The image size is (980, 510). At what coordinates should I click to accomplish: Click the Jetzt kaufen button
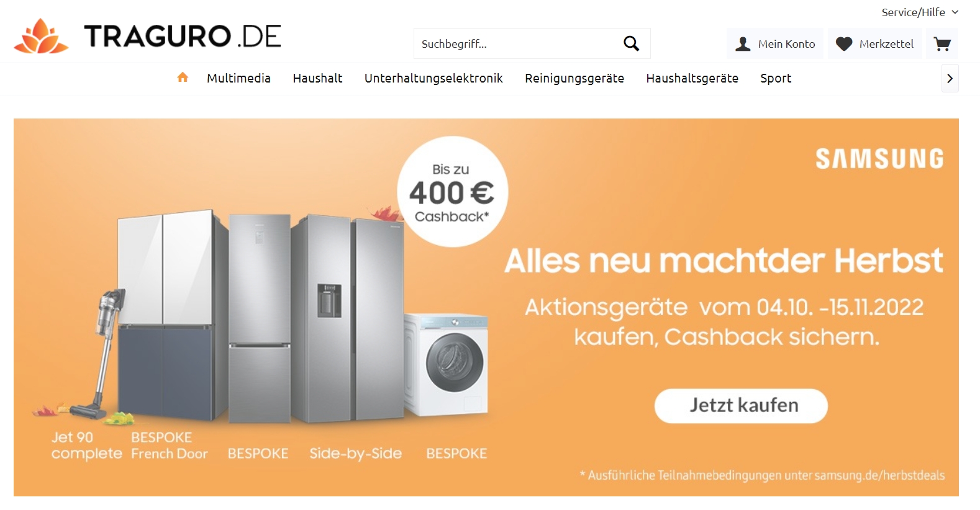point(741,406)
